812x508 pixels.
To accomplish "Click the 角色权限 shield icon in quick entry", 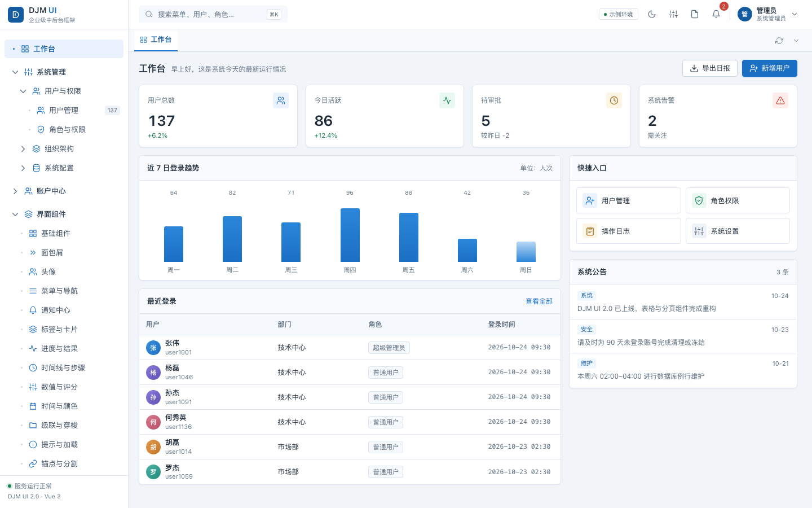I will 699,200.
